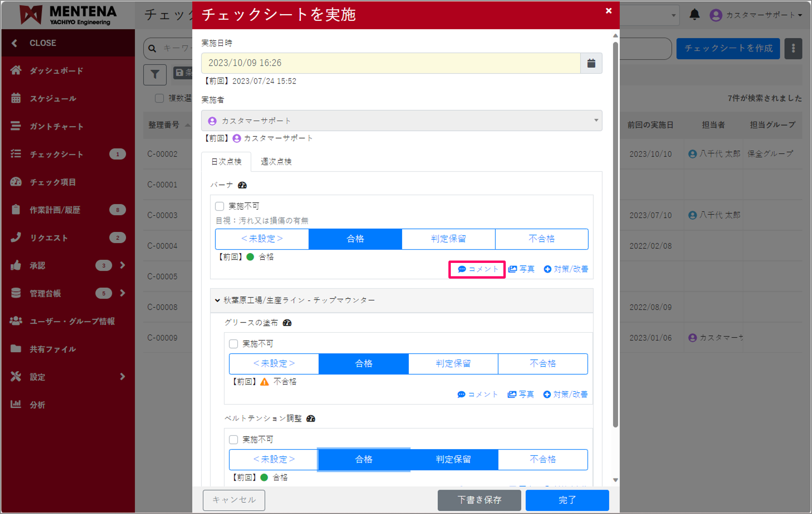Check 実施不可 for the バーナ item
The image size is (812, 514).
219,206
